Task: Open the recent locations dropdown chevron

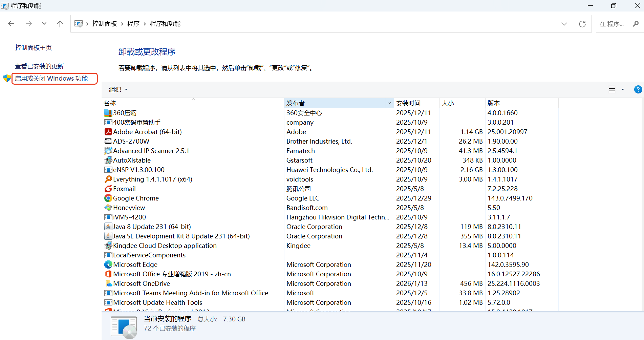Action: [44, 24]
